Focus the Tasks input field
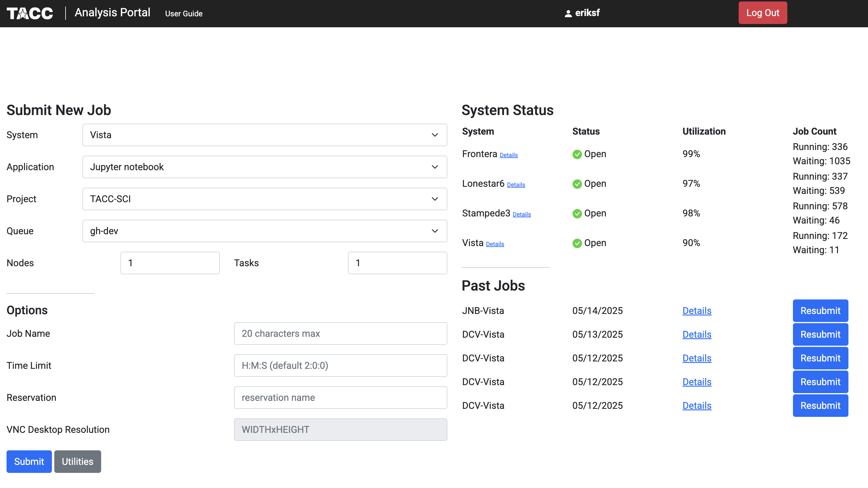The image size is (868, 488). coord(397,263)
